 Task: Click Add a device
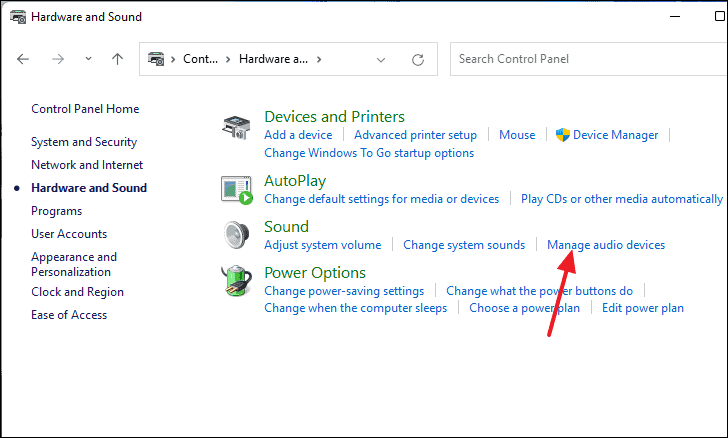click(x=298, y=135)
